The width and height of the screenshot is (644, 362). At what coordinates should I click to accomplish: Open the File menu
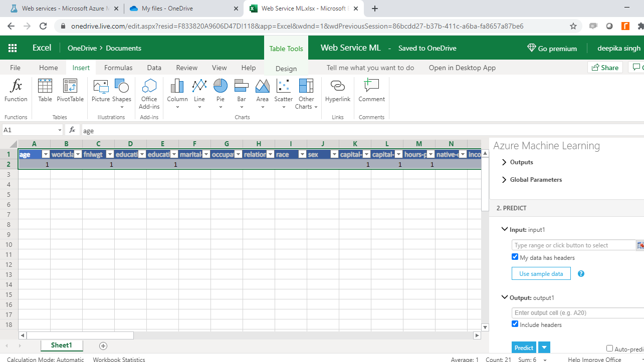[x=15, y=68]
